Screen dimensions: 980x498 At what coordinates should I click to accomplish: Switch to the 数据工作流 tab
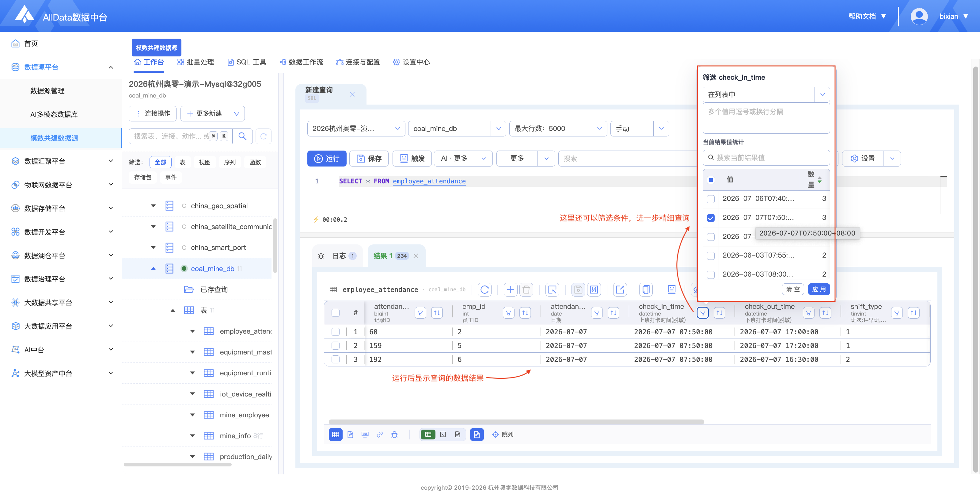pyautogui.click(x=301, y=62)
